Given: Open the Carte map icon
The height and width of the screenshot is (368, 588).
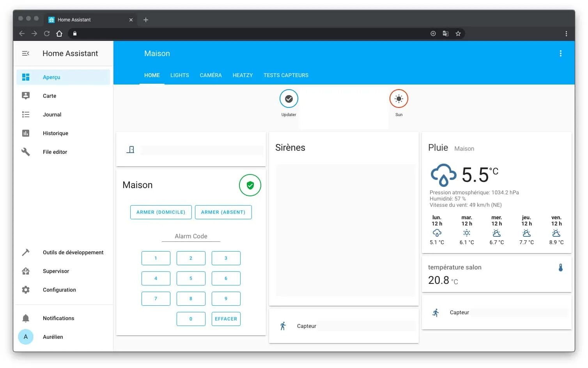Looking at the screenshot, I should point(26,96).
